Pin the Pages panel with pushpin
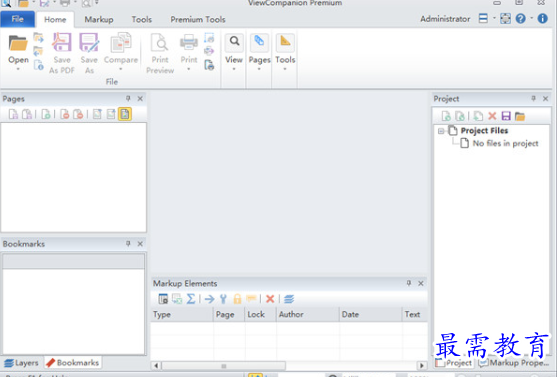The width and height of the screenshot is (557, 377). pyautogui.click(x=128, y=98)
